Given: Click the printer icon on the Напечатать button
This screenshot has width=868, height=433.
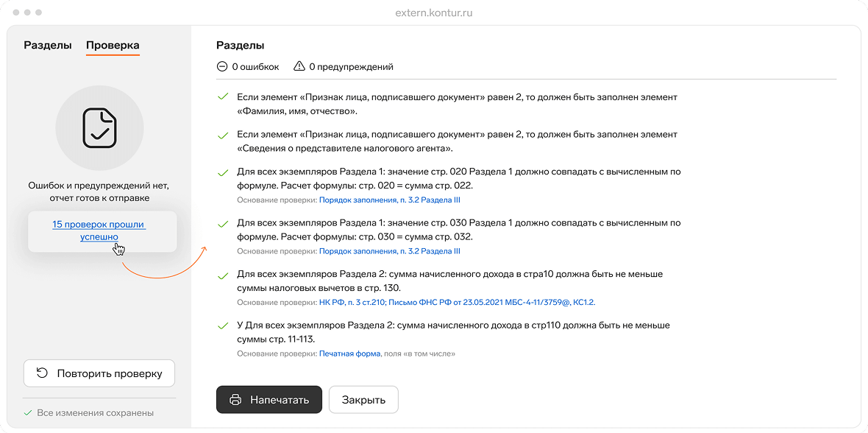Looking at the screenshot, I should coord(234,399).
